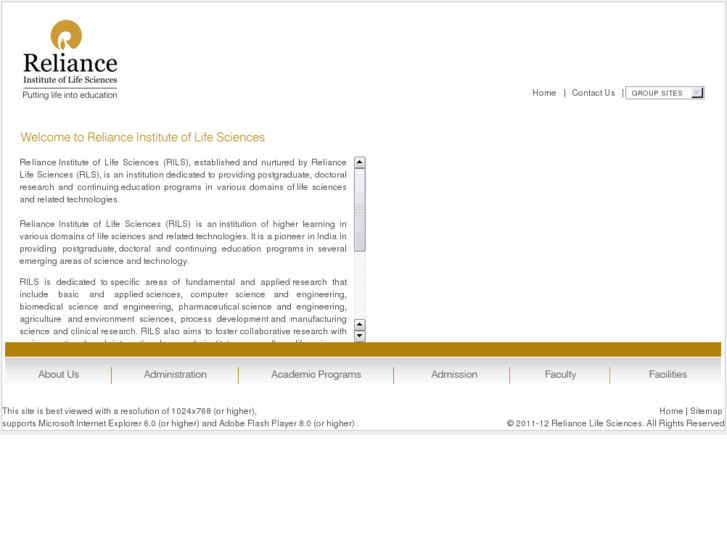Click the 'supports Microsoft Internet Explorer 6.0' footer line
The width and height of the screenshot is (727, 545).
point(180,423)
